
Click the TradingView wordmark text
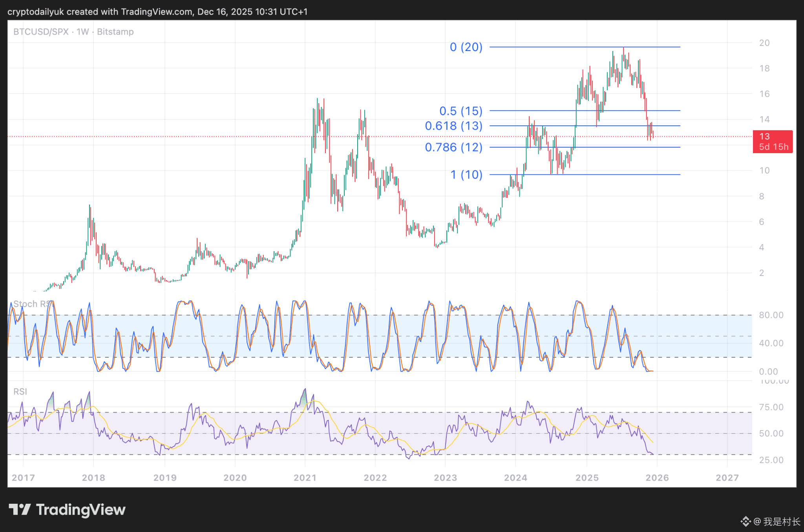[80, 510]
